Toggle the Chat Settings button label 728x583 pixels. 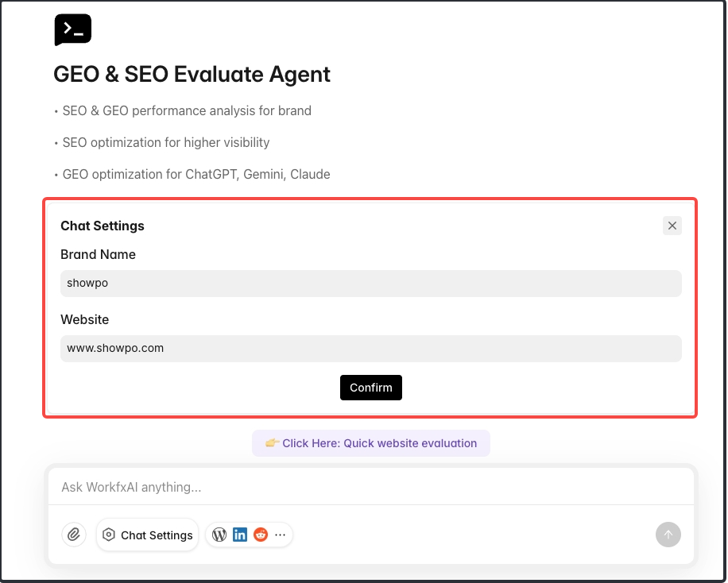click(157, 535)
